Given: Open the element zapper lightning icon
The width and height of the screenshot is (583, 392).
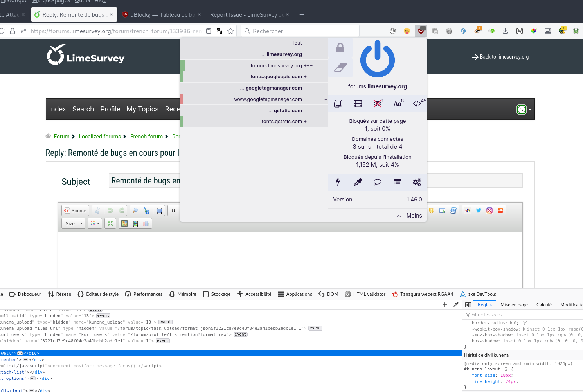Looking at the screenshot, I should point(338,182).
